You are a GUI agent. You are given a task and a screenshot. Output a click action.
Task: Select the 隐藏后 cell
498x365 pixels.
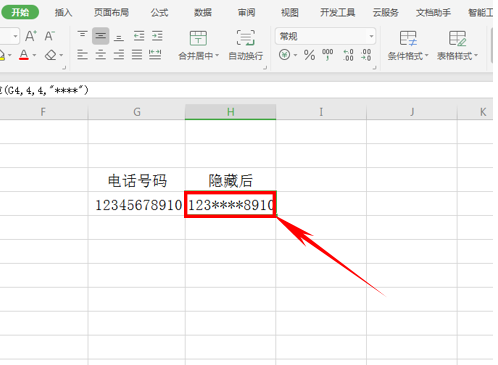coord(230,180)
